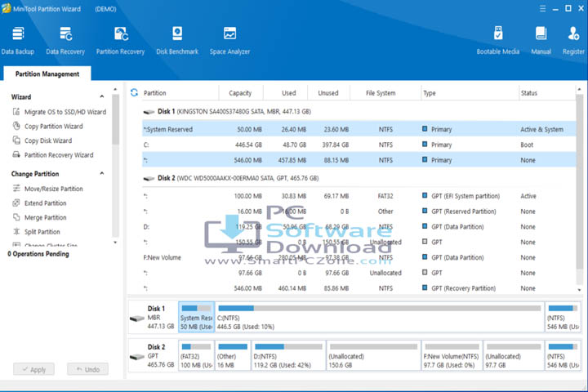The width and height of the screenshot is (588, 392).
Task: Start the Copy Partition Wizard
Action: tap(47, 126)
